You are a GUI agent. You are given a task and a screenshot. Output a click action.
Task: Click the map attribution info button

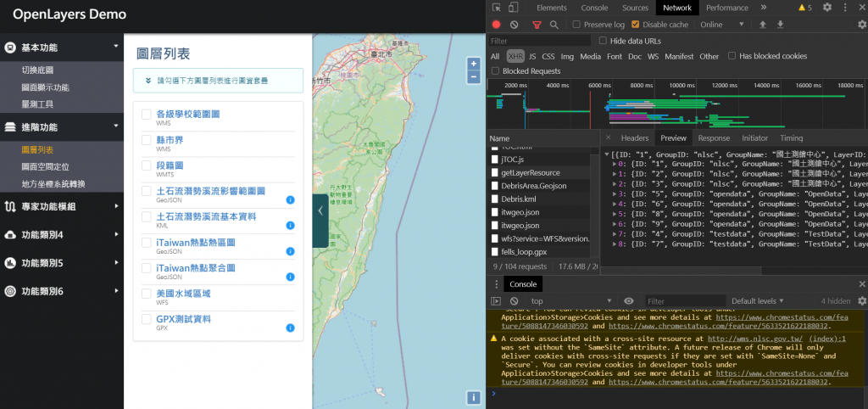(x=474, y=397)
